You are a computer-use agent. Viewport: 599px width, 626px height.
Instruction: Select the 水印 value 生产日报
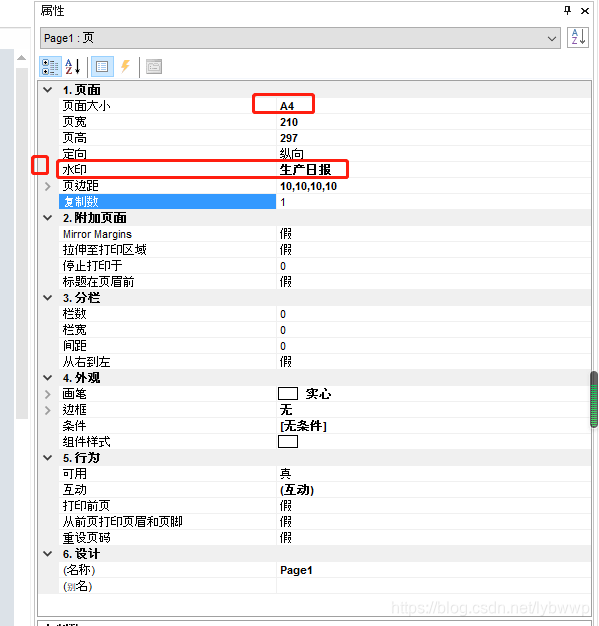pos(305,170)
